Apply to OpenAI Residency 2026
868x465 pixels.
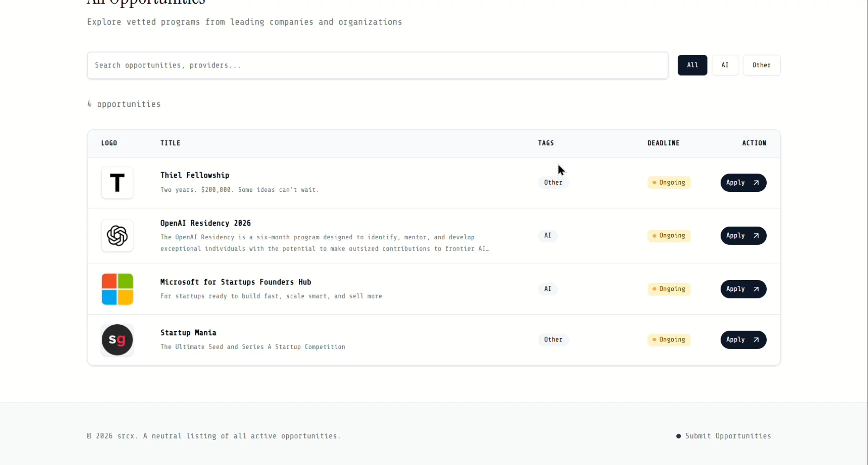pyautogui.click(x=743, y=236)
